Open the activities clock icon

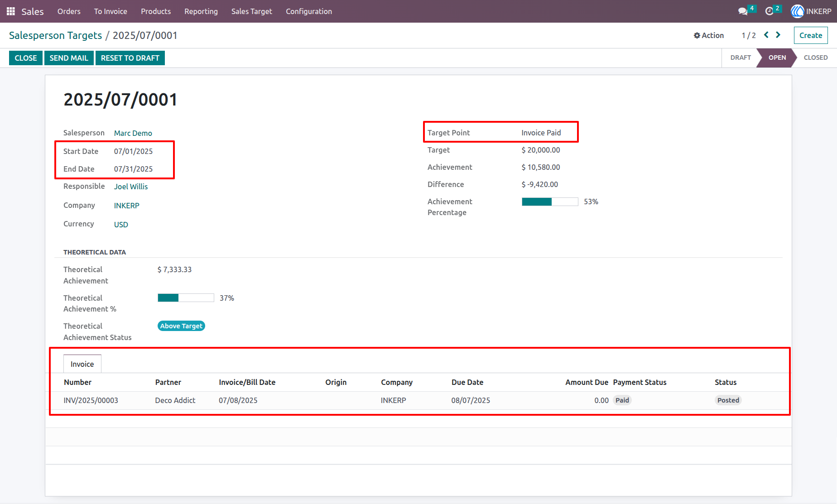(x=769, y=11)
